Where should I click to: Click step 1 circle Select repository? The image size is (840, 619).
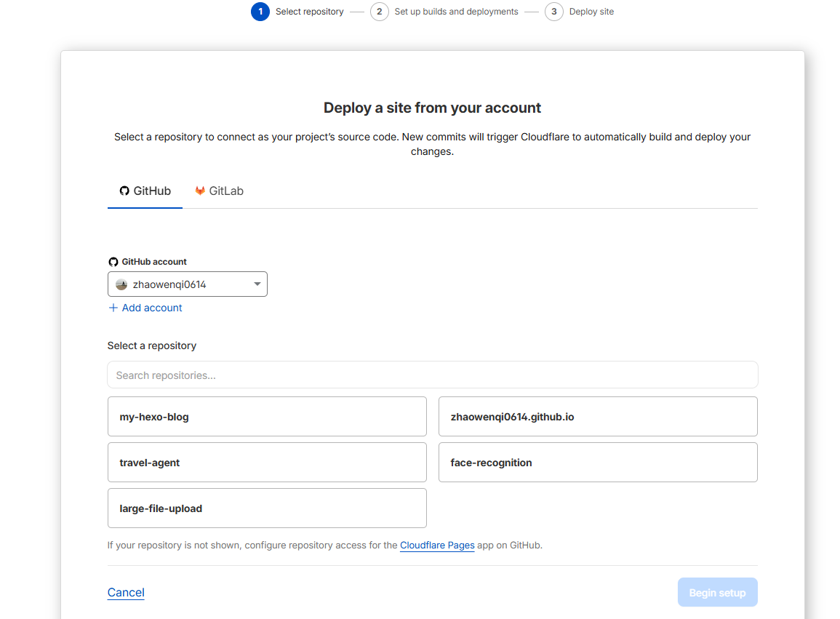(x=260, y=12)
